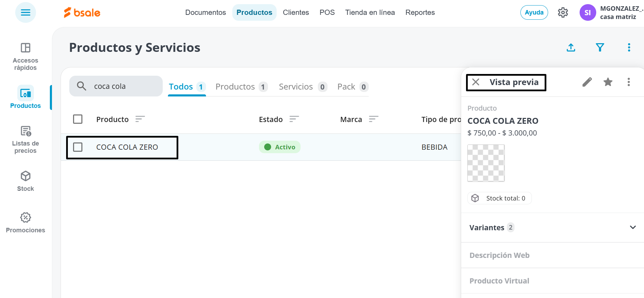
Task: Switch to Productos filter tab
Action: pos(241,87)
